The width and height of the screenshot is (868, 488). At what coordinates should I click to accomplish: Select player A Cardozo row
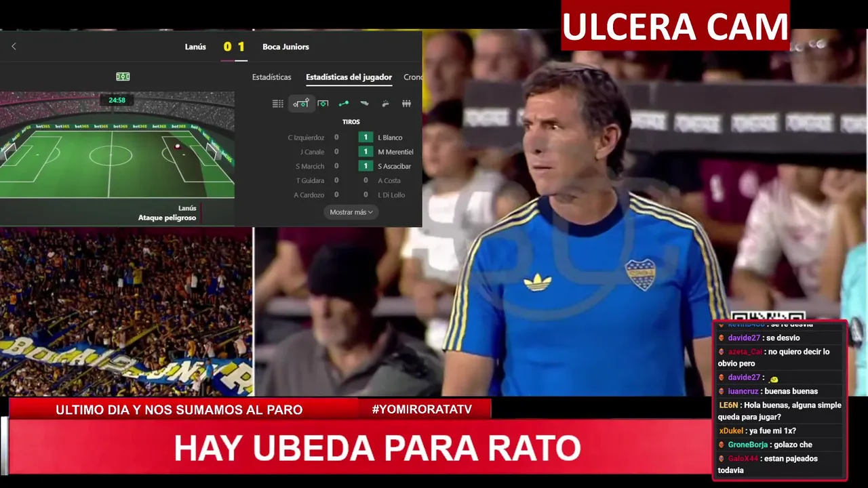(x=316, y=195)
